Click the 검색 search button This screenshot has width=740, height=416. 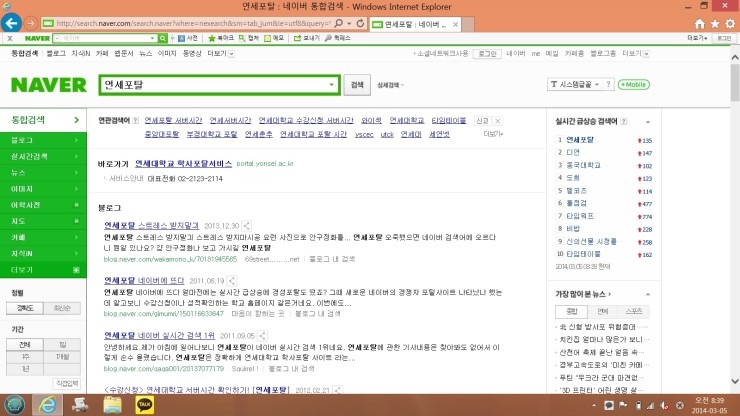[x=357, y=85]
